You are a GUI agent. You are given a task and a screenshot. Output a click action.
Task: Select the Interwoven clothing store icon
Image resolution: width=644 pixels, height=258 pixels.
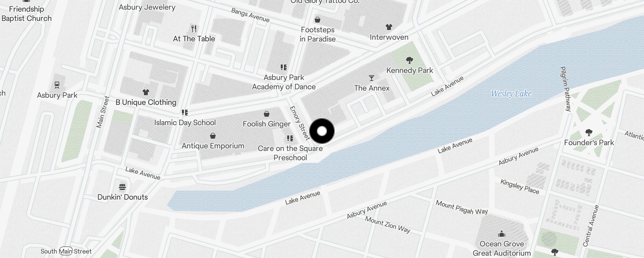click(x=389, y=27)
